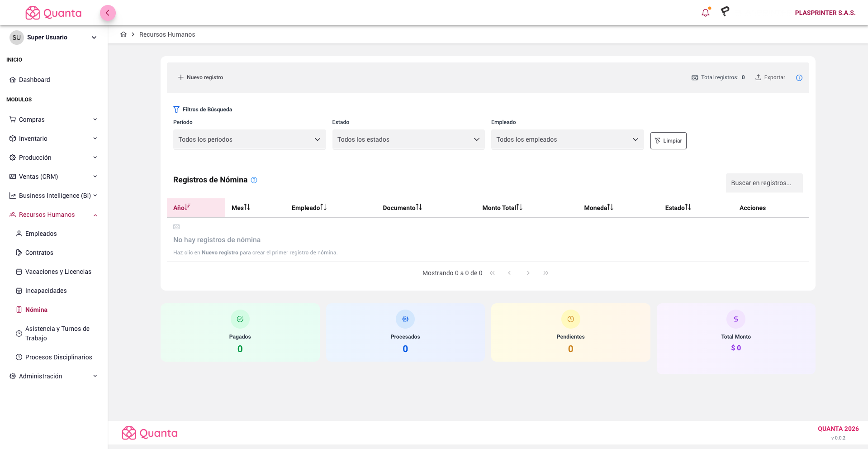Click the Quanta logo in the footer
868x449 pixels.
click(149, 433)
